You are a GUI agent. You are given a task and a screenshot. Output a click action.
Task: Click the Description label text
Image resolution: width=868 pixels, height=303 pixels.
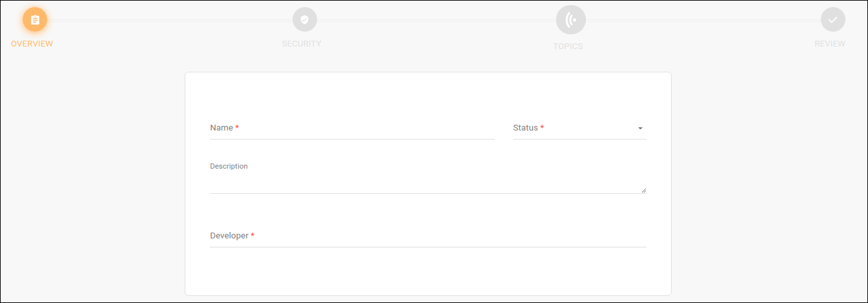[229, 166]
